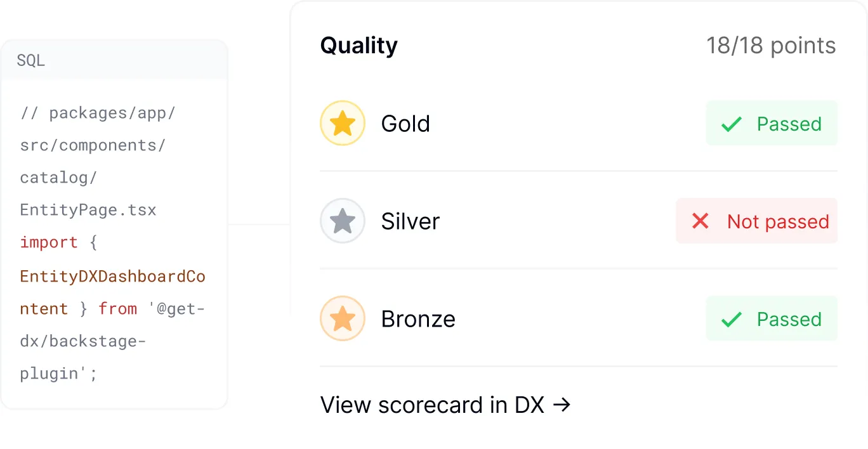
Task: Click the Bronze Passed status badge
Action: 772,319
